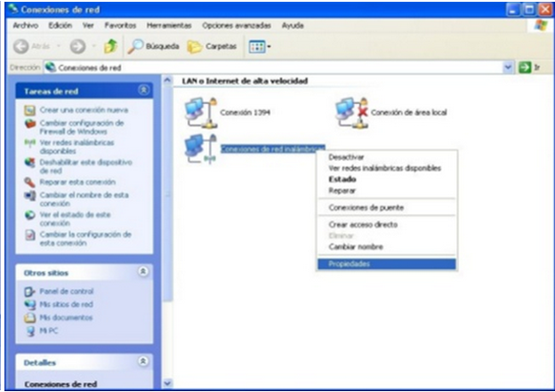
Task: Open the Opciones avanzadas menu
Action: pos(237,26)
